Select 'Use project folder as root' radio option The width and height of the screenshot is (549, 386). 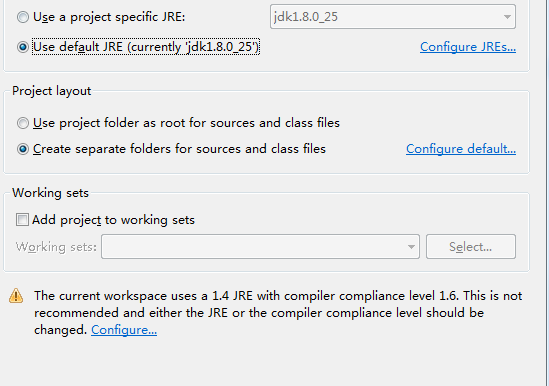tap(23, 123)
